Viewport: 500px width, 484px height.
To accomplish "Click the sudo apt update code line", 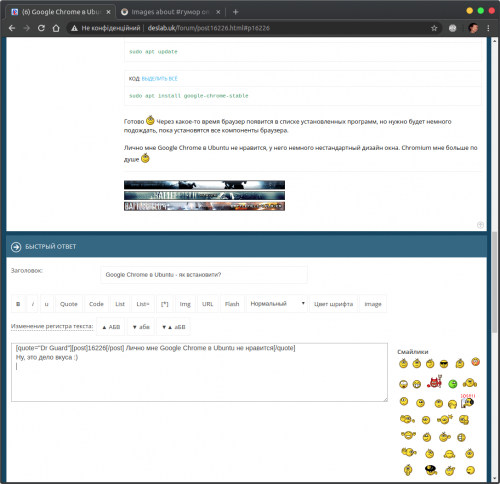I will [153, 52].
